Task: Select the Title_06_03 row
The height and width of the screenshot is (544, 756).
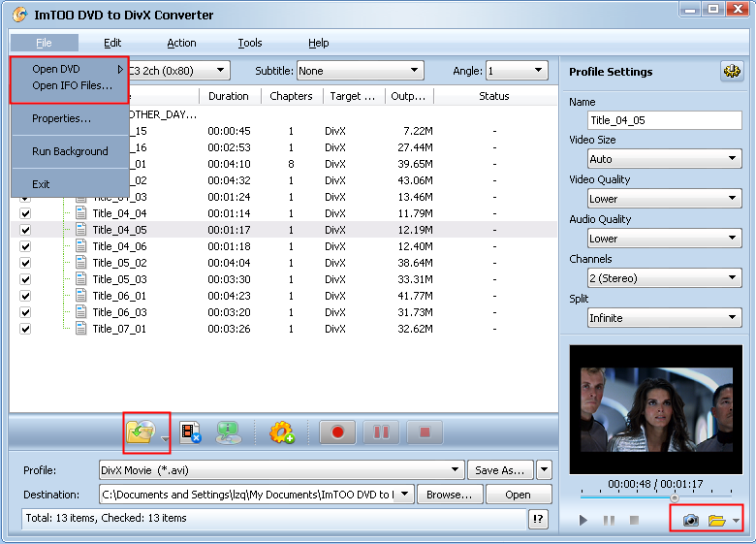Action: pos(284,312)
